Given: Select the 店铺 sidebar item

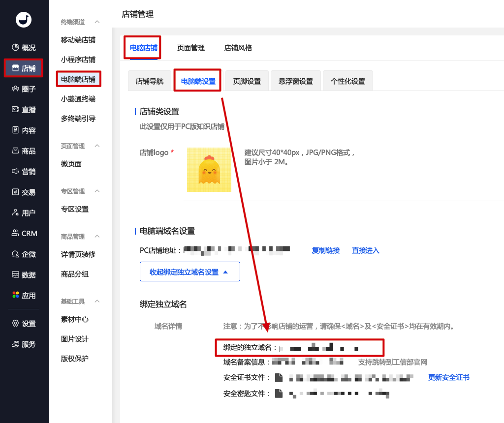Looking at the screenshot, I should pos(24,68).
